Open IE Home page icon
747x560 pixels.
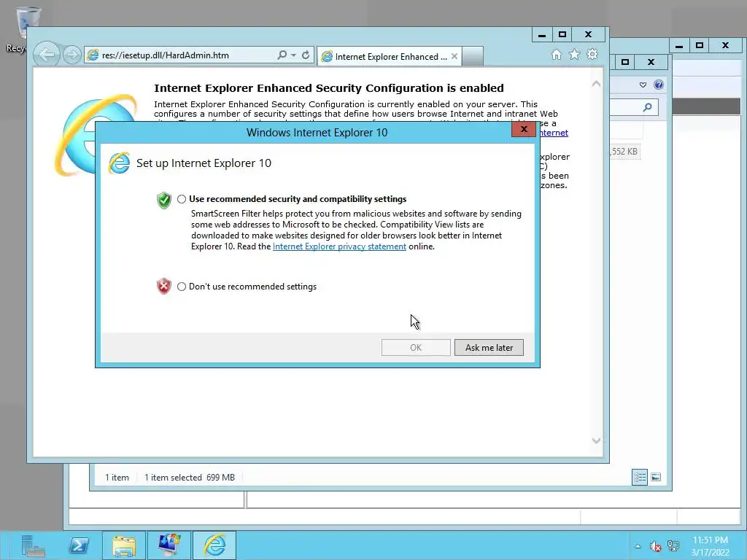coord(556,55)
